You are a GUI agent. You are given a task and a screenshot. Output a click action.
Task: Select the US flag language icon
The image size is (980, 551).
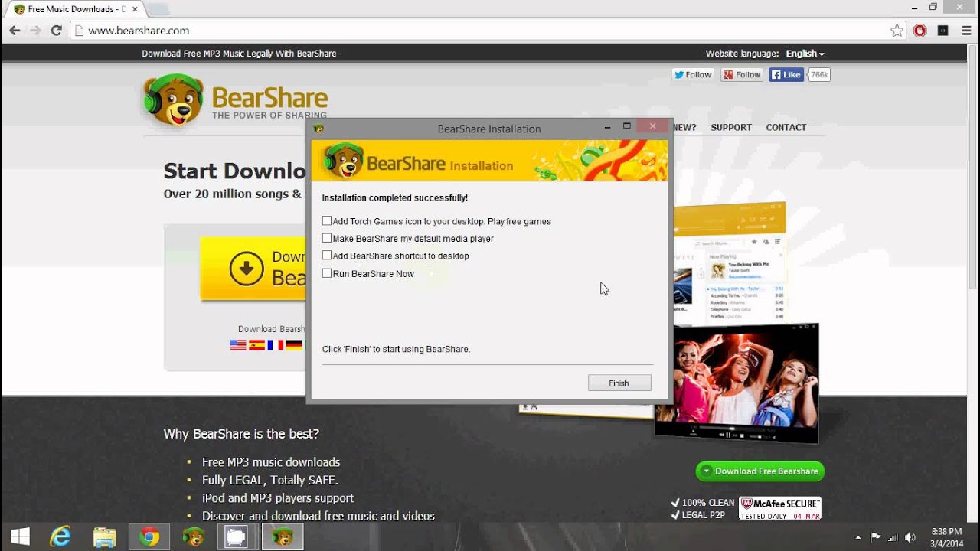coord(238,345)
